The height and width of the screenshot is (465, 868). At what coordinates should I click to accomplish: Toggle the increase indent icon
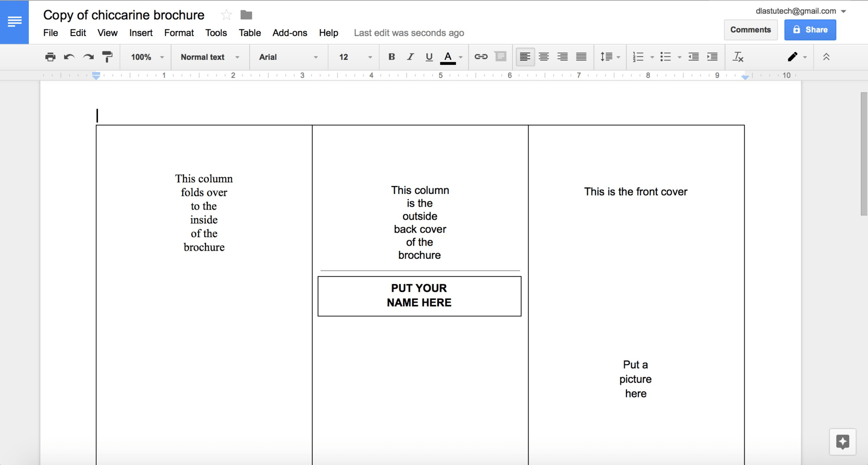[x=712, y=56]
